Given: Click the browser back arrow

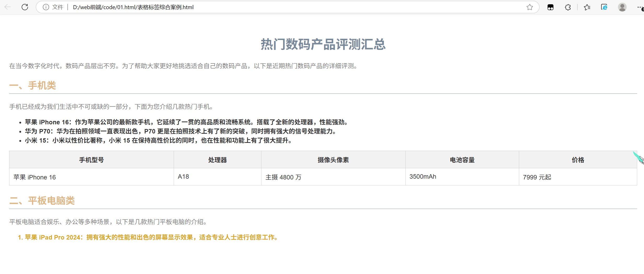Looking at the screenshot, I should click(x=8, y=7).
